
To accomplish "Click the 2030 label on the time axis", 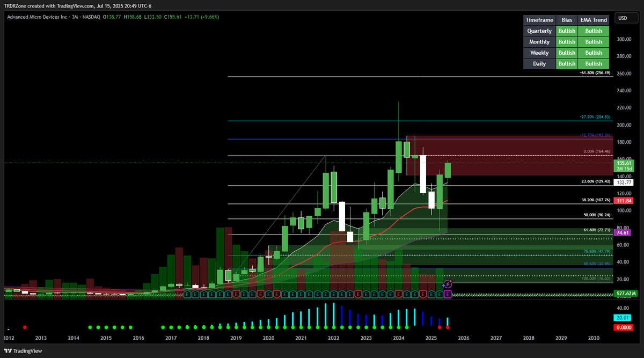I will [594, 338].
